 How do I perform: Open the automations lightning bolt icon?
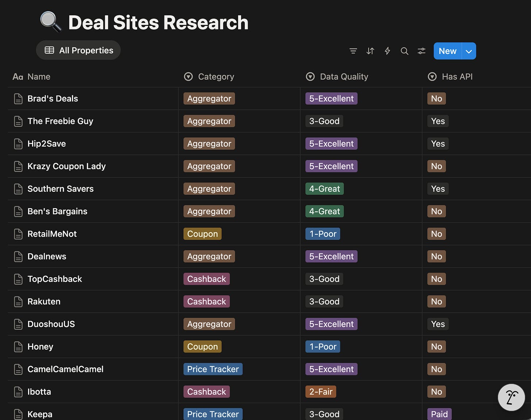(x=387, y=51)
